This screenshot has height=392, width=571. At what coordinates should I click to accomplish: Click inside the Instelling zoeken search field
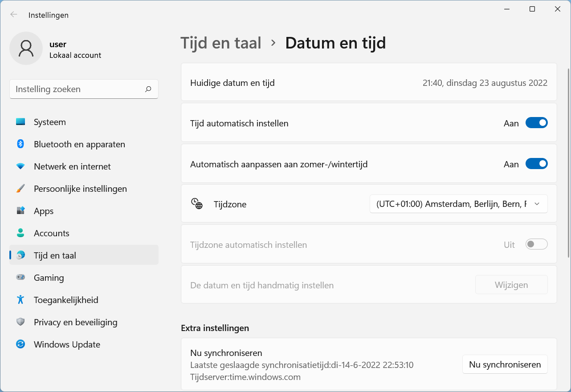pos(84,89)
